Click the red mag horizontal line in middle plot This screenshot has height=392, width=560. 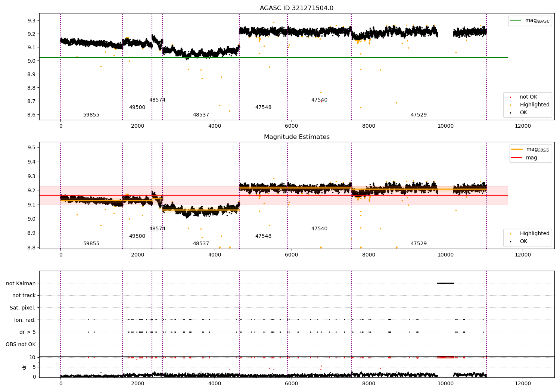pos(273,195)
